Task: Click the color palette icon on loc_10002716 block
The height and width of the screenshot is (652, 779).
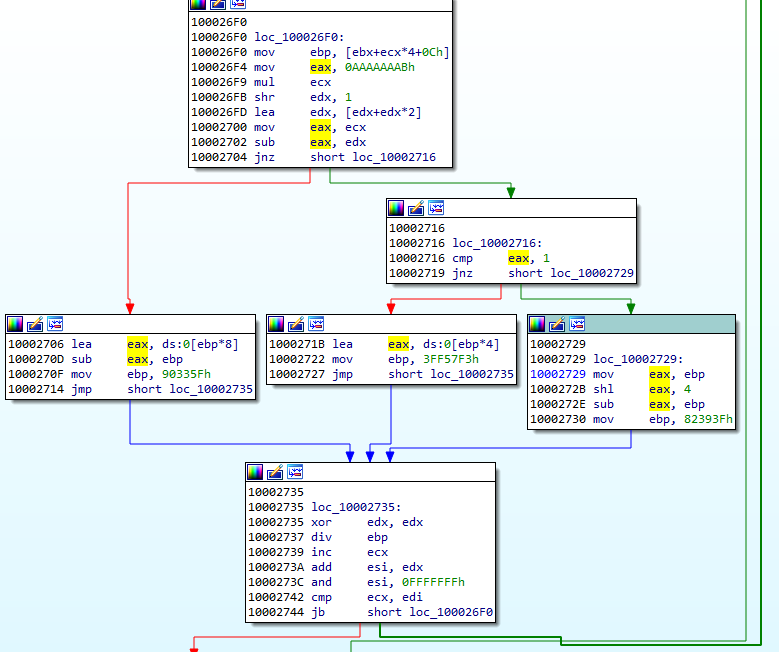Action: coord(396,208)
